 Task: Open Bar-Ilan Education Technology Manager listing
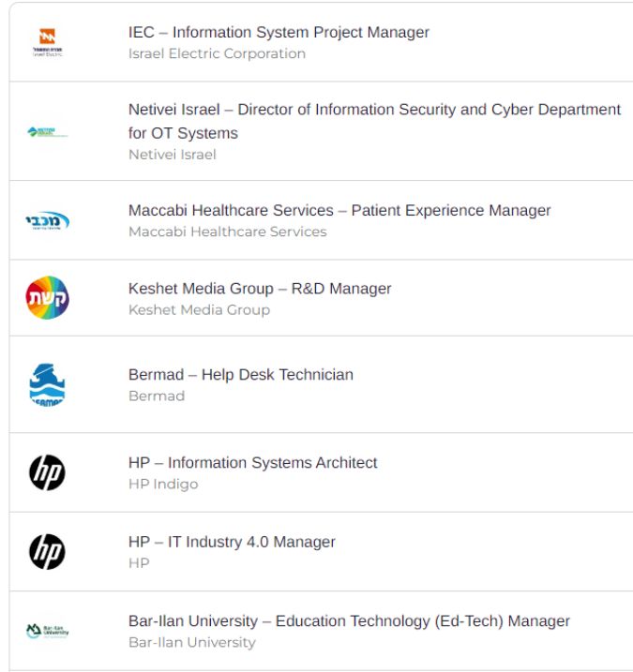[349, 621]
